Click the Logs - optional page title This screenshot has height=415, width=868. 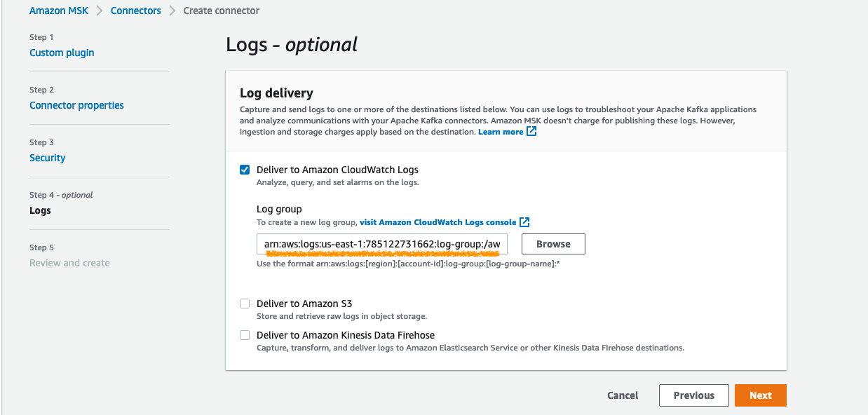point(292,45)
